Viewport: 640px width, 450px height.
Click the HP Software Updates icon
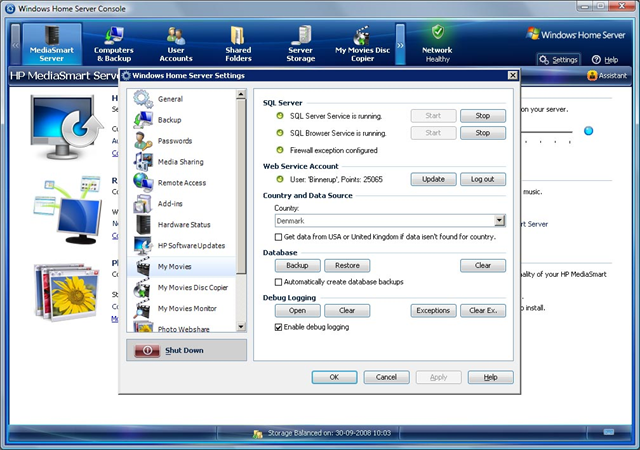[143, 245]
